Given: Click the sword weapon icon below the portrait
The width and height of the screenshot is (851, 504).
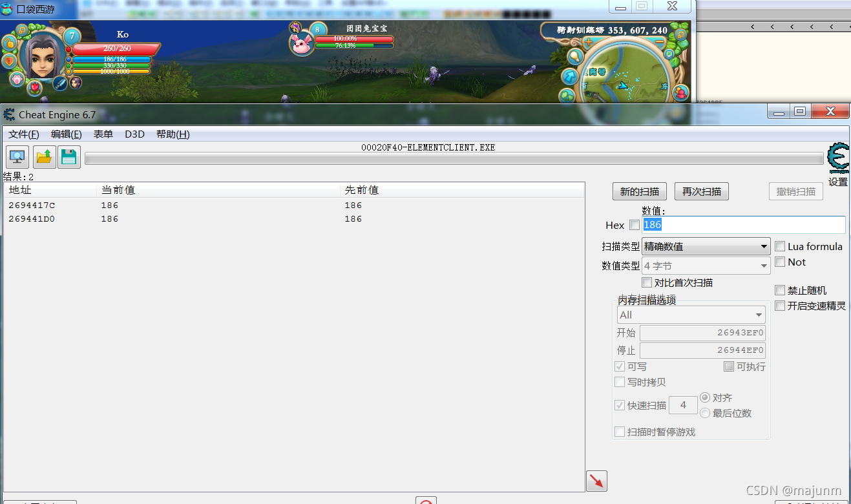Looking at the screenshot, I should (60, 83).
